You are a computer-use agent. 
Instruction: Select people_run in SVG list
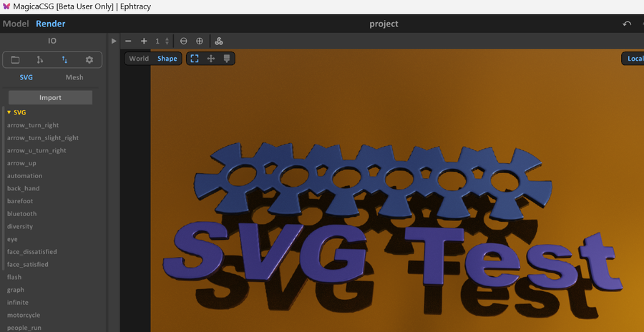(x=24, y=328)
